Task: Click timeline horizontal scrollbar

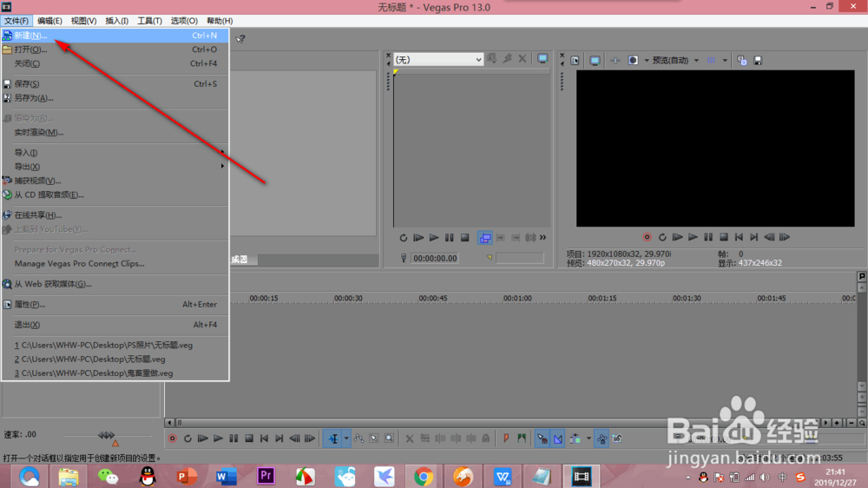Action: 498,423
